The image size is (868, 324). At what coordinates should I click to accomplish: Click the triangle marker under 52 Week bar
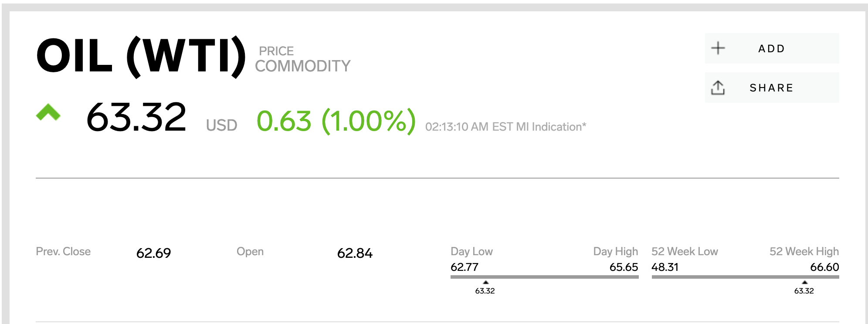click(804, 282)
